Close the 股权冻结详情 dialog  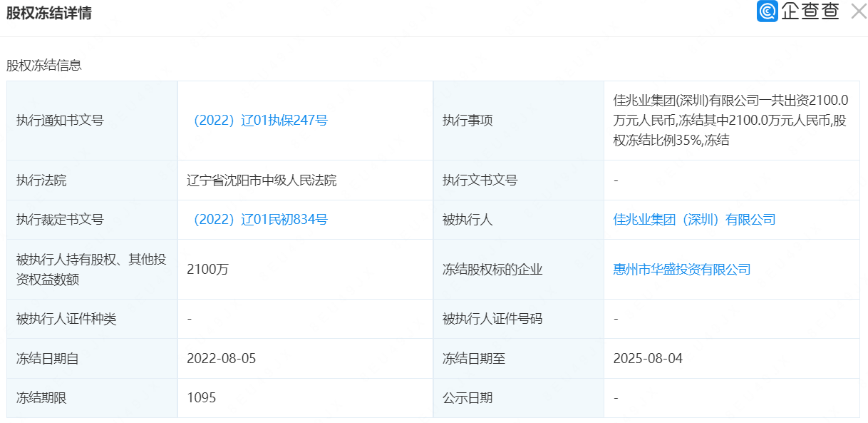tap(858, 12)
